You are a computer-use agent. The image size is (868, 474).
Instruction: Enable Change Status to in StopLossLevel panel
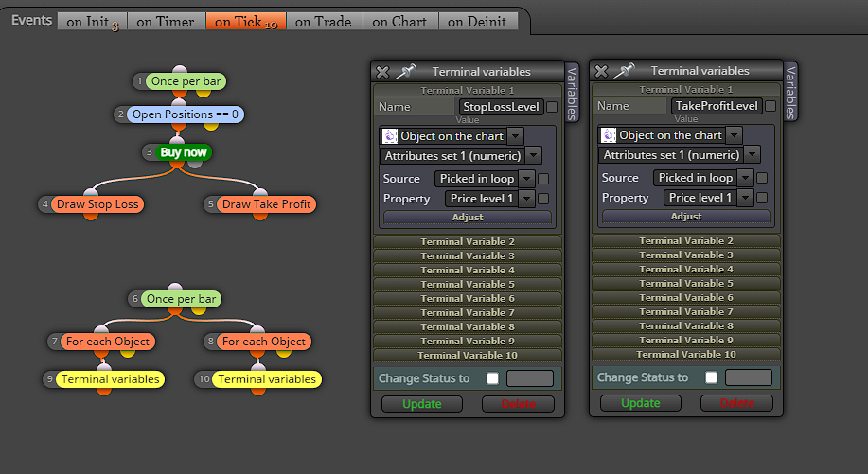tap(492, 378)
